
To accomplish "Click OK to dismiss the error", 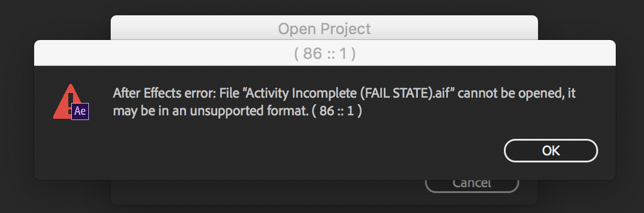I will (x=550, y=151).
